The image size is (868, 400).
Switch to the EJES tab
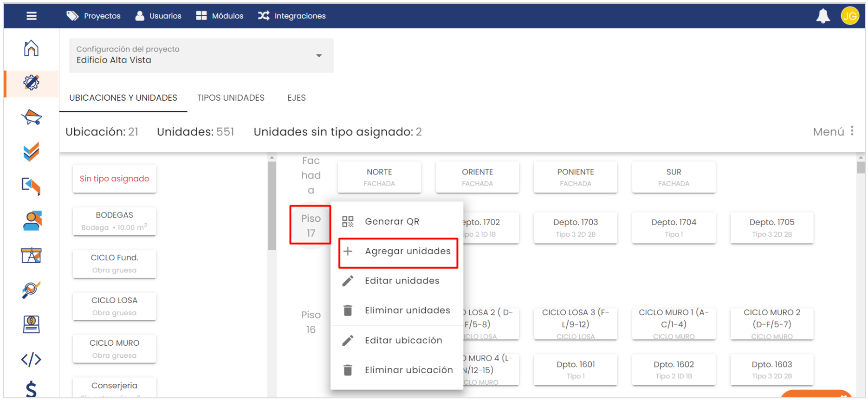296,98
